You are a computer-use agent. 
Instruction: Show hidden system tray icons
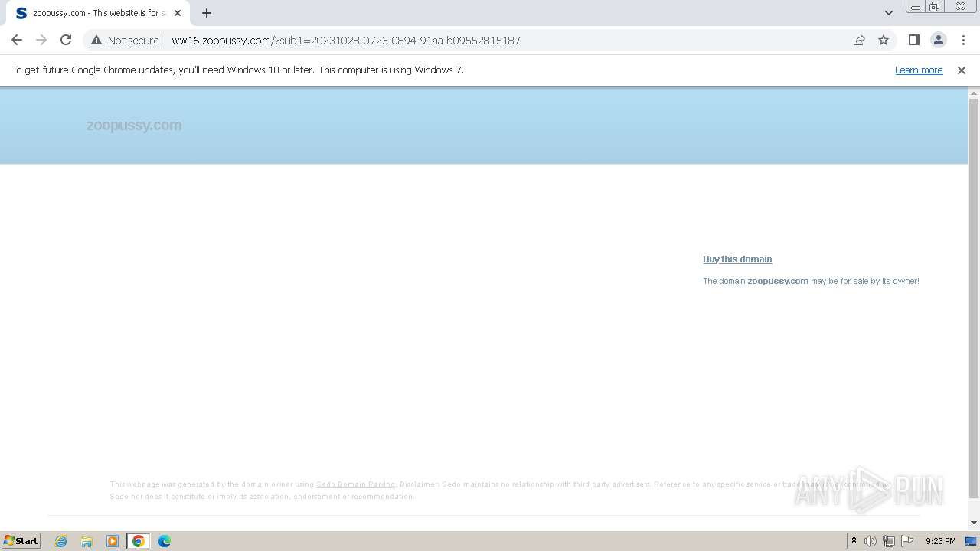(854, 541)
